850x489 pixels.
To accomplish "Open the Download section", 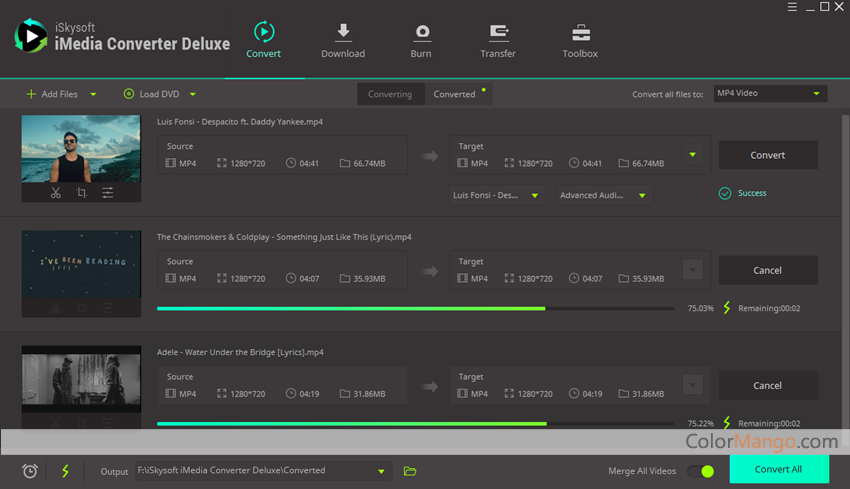I will 343,41.
